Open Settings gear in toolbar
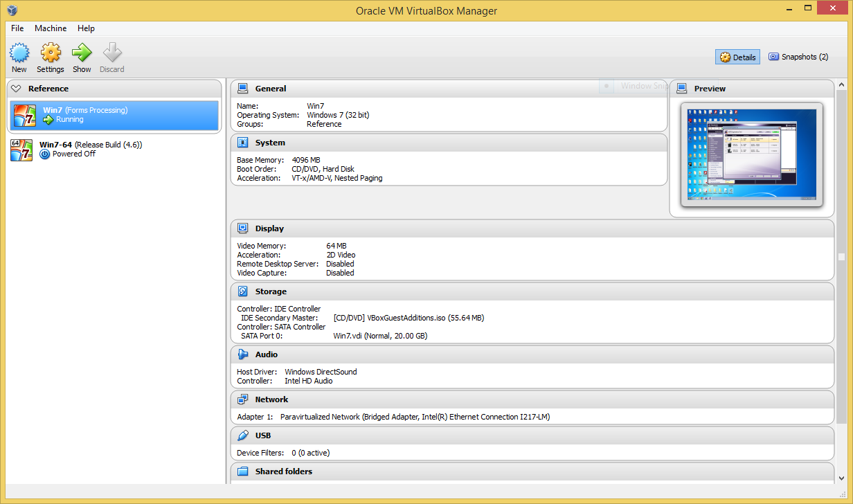This screenshot has height=504, width=853. [x=51, y=53]
